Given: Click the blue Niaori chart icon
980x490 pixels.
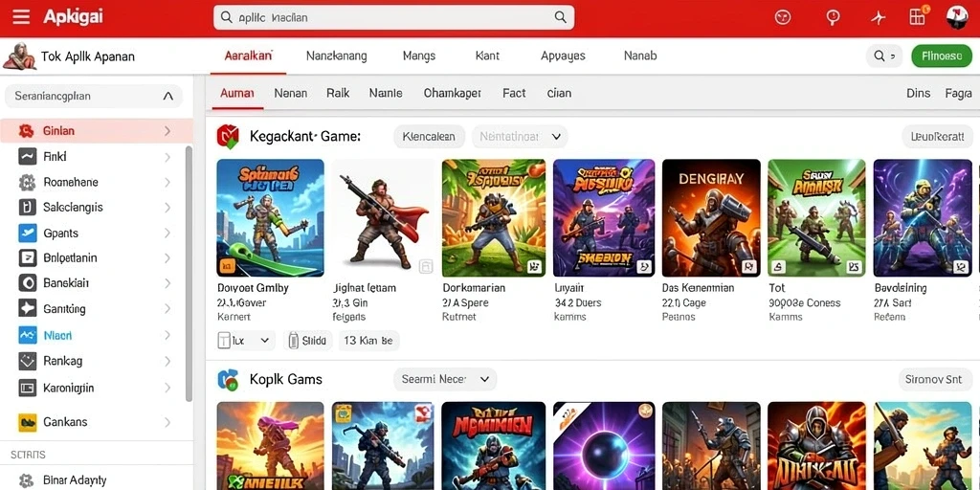Looking at the screenshot, I should 28,335.
